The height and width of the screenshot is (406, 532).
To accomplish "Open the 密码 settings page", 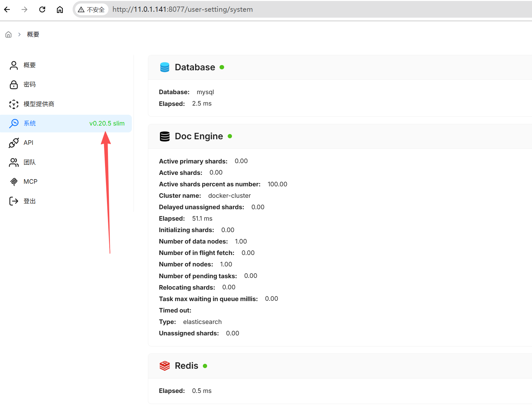I will click(x=66, y=85).
